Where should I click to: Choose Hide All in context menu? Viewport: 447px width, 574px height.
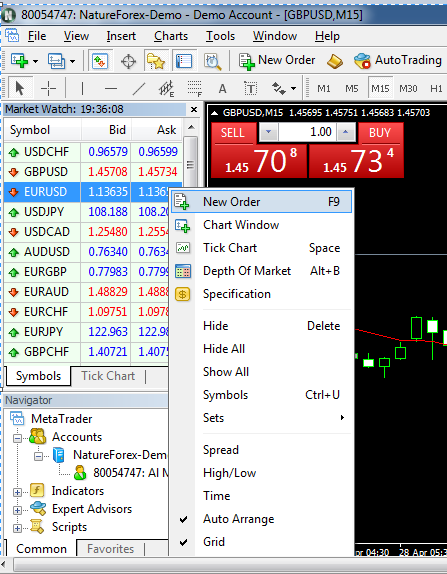pos(262,349)
